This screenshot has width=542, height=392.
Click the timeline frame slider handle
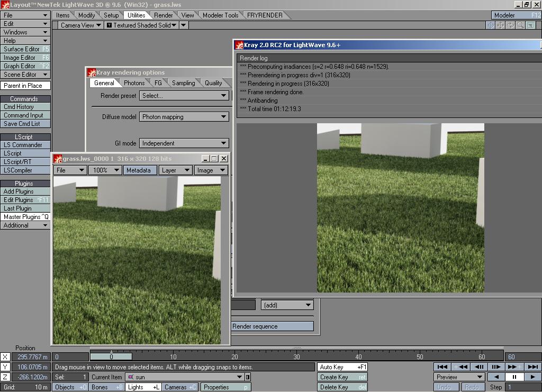[x=111, y=357]
